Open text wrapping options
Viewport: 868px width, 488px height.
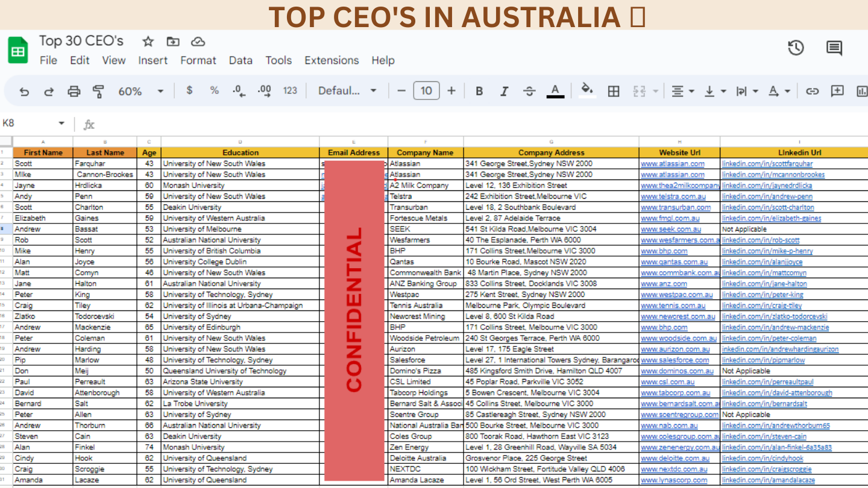click(747, 91)
